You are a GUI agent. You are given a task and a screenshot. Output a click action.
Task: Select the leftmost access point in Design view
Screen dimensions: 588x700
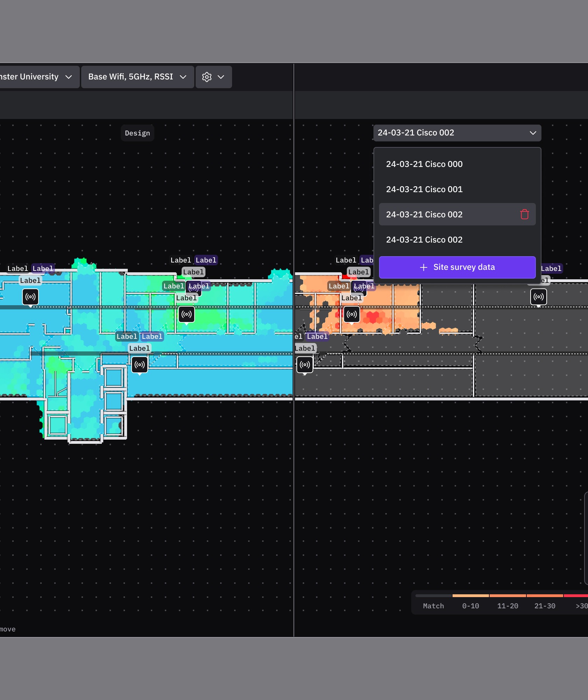click(x=30, y=297)
